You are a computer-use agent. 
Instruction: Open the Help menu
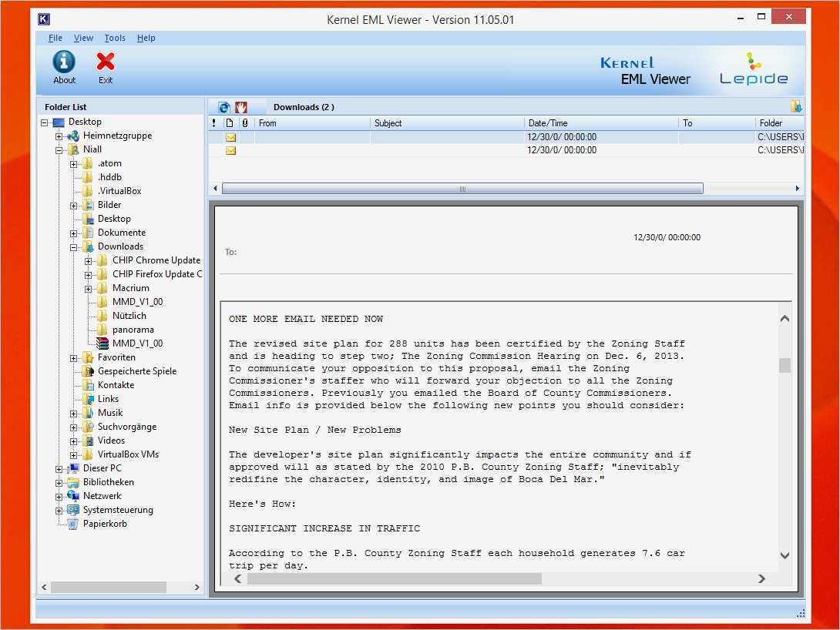(146, 38)
